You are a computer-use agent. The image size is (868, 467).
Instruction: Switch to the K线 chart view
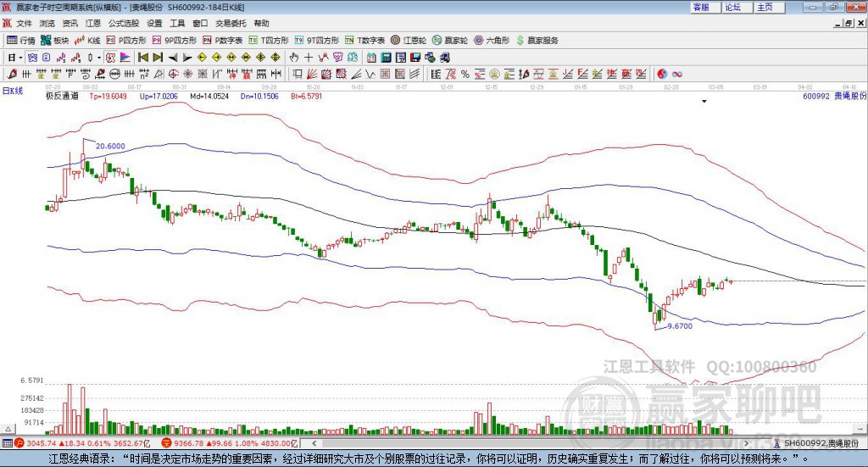(x=87, y=41)
